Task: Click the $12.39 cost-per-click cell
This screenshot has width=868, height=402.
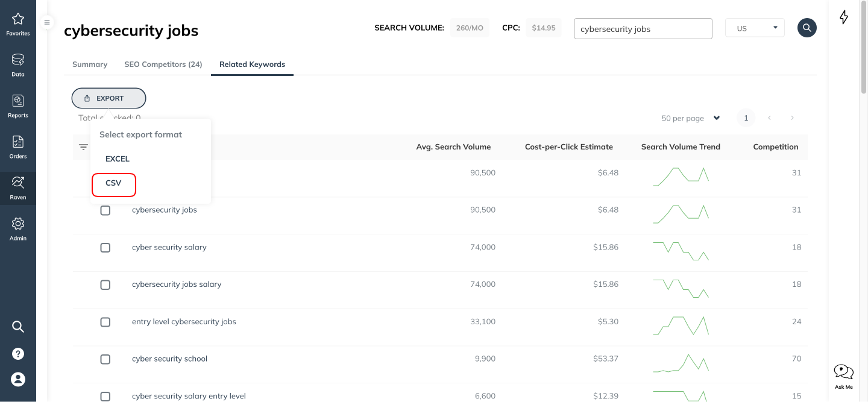Action: point(606,396)
